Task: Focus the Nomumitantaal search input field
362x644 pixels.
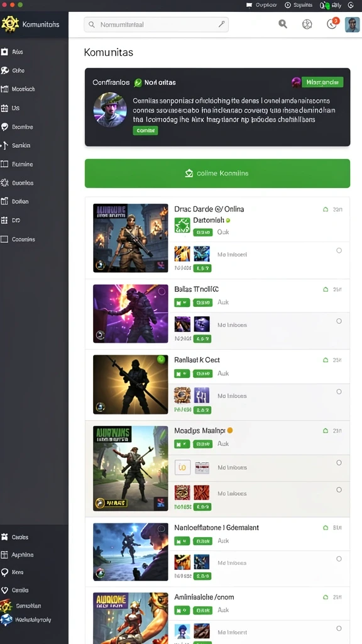Action: (156, 25)
